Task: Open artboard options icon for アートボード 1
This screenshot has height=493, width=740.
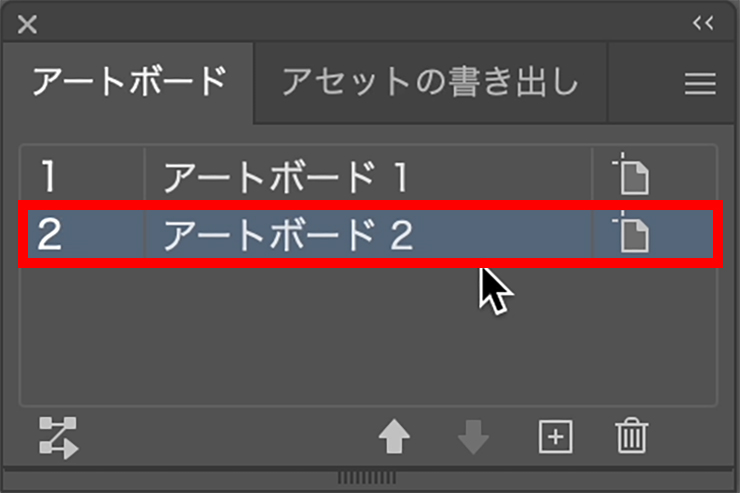Action: 631,174
